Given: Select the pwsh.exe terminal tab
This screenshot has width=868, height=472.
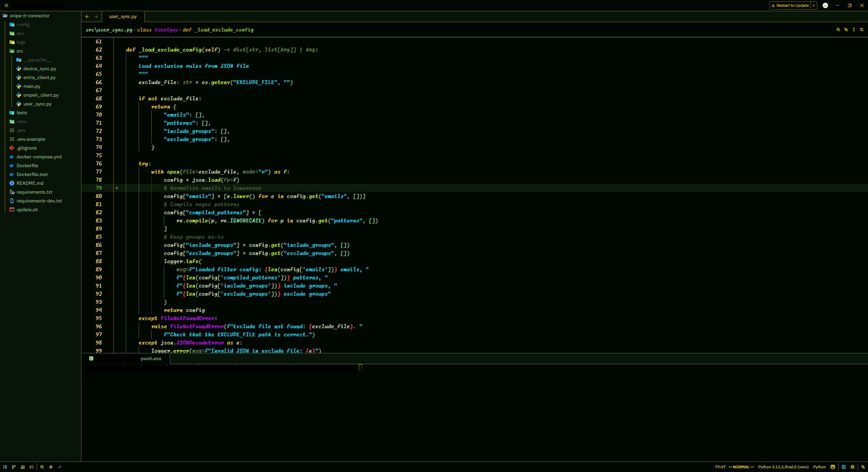Looking at the screenshot, I should click(x=125, y=358).
